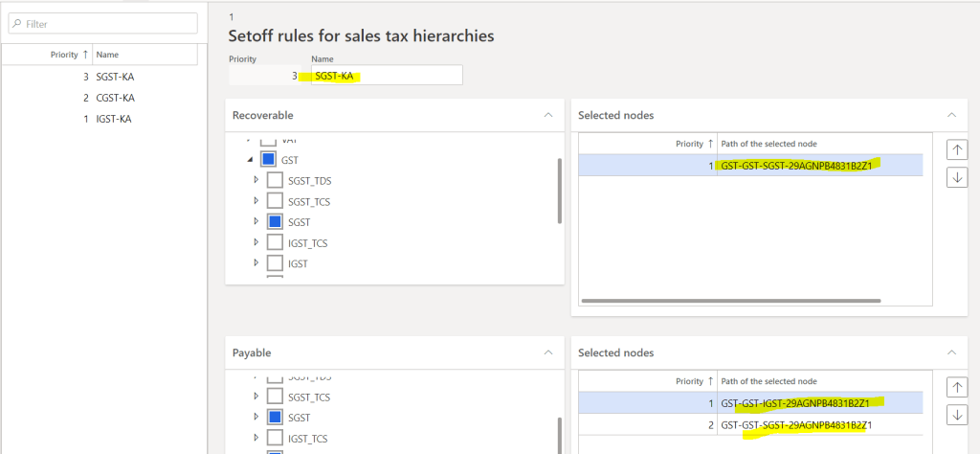
Task: Check the IGST_TCS box in Recoverable tree
Action: 275,242
